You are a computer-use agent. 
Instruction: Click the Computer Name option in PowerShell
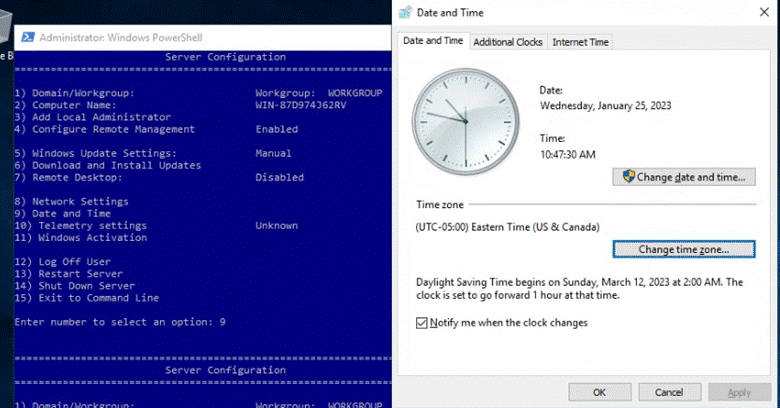point(65,105)
